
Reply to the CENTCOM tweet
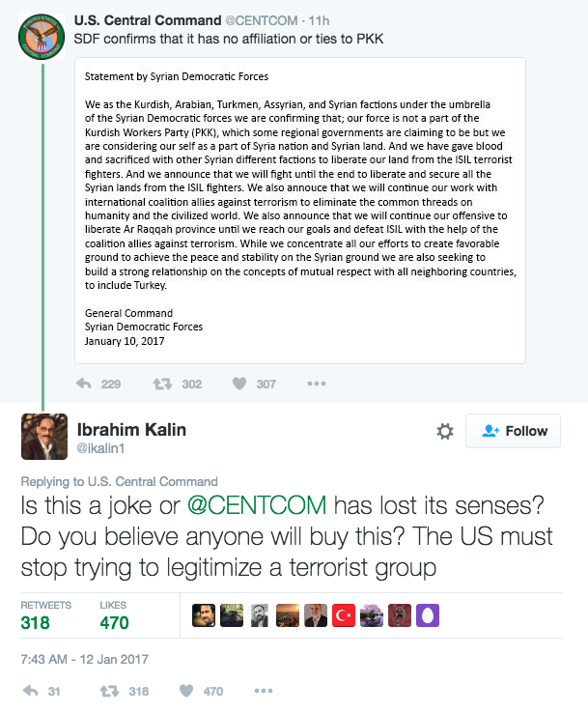tap(85, 384)
